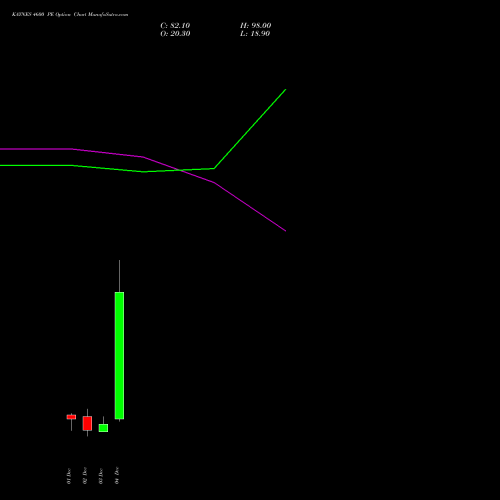Click the '03 Dec' date axis label
500x500 pixels.
point(101,476)
